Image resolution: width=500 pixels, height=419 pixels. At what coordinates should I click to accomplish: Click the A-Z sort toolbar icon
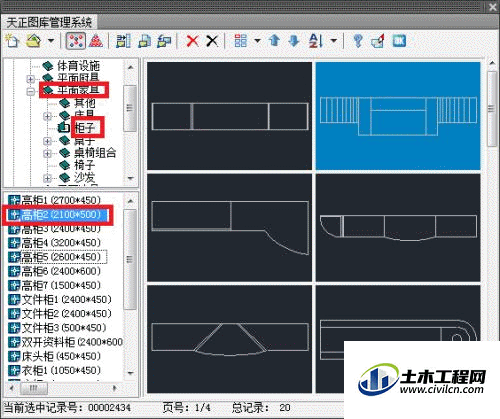[316, 41]
